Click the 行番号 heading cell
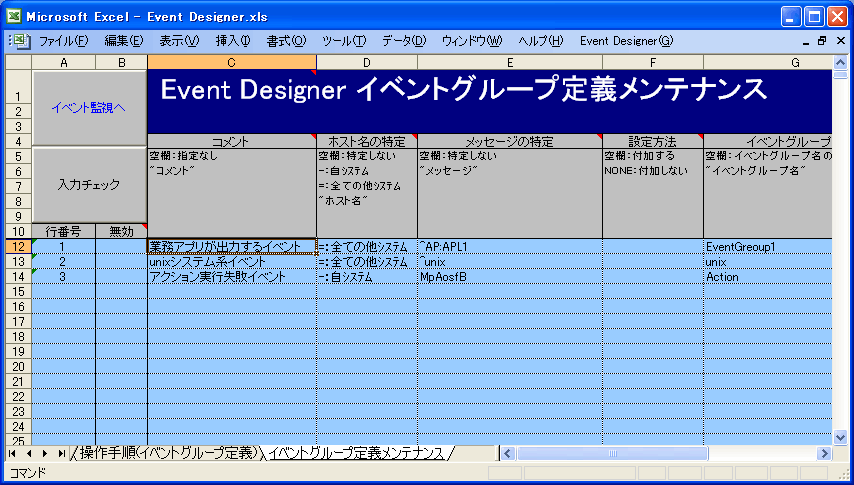The width and height of the screenshot is (854, 485). (64, 231)
